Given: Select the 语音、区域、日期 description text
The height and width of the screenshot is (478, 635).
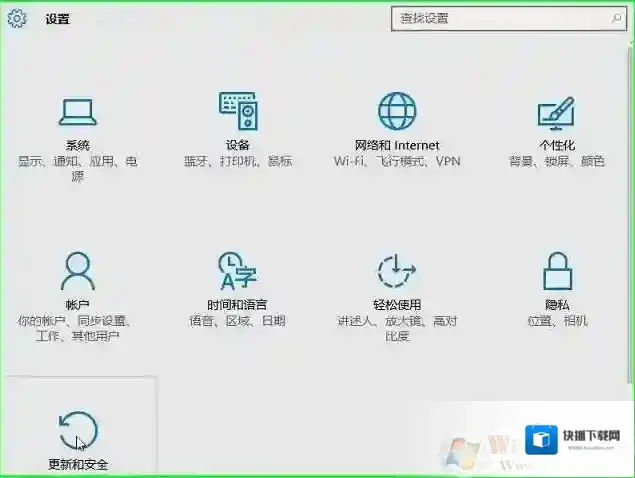Looking at the screenshot, I should 237,321.
